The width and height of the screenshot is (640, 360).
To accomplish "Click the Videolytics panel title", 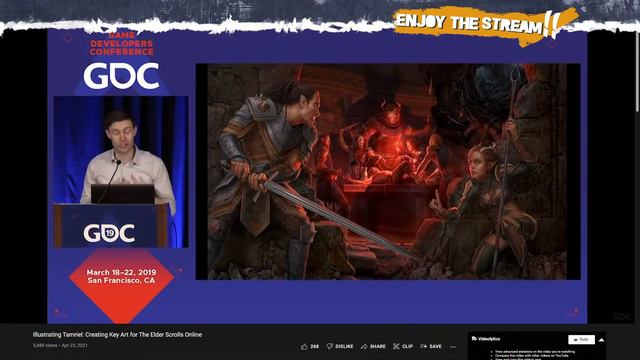I will (486, 339).
